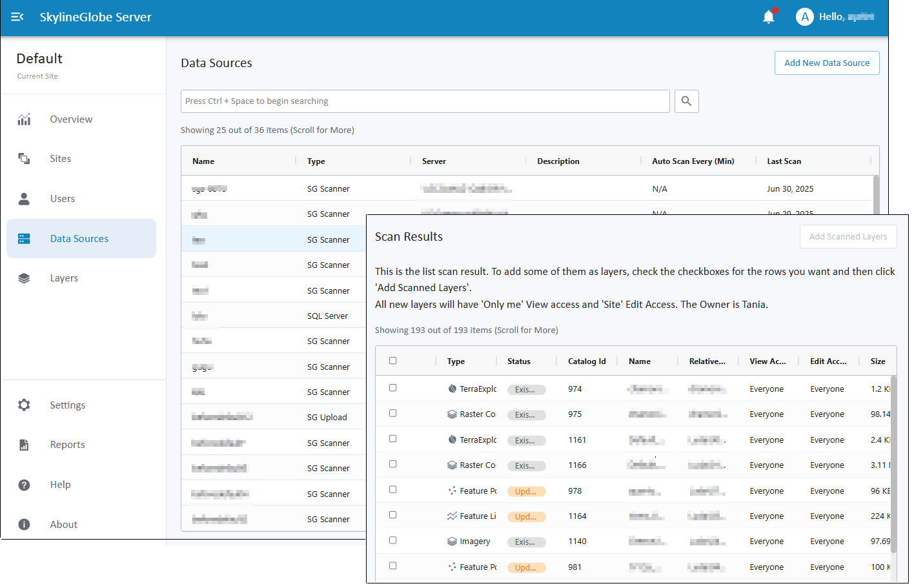Screen dimensions: 914x588
Task: Check the row with Catalog Id 981
Action: click(x=393, y=566)
